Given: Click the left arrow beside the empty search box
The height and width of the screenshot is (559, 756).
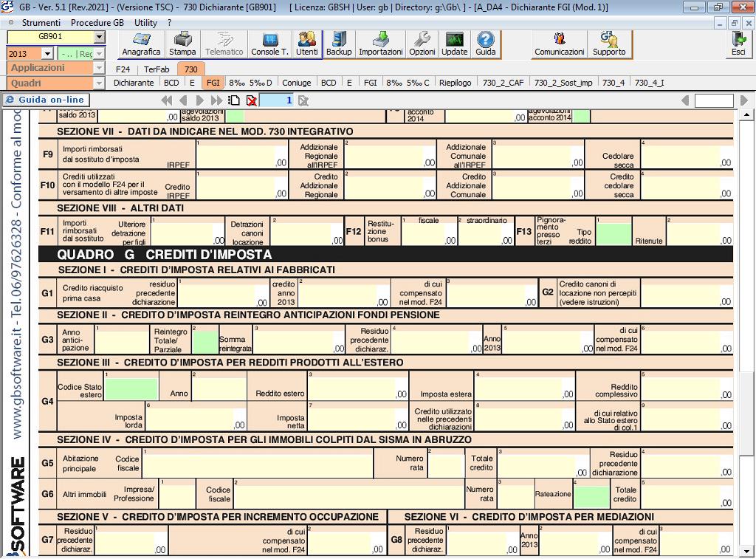Looking at the screenshot, I should click(x=685, y=100).
